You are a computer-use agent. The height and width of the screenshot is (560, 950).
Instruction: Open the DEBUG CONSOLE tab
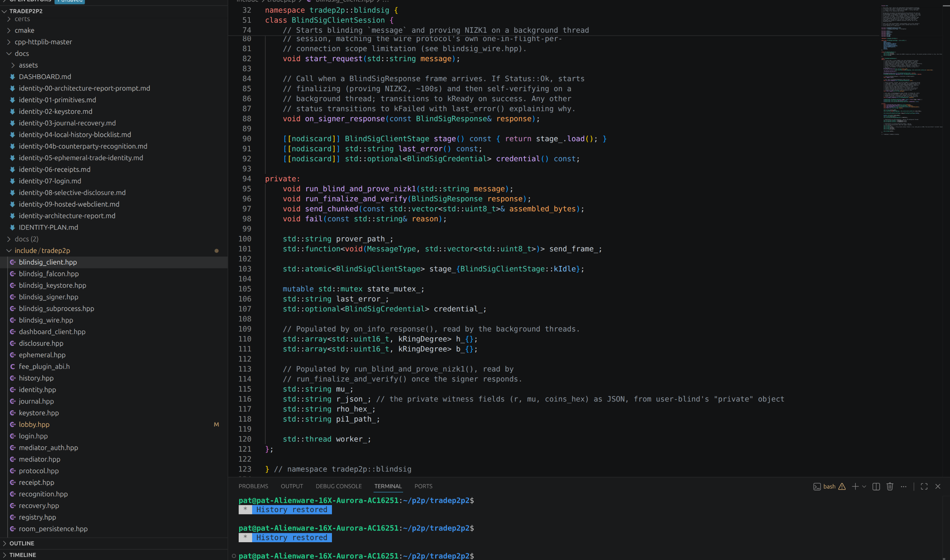point(339,486)
